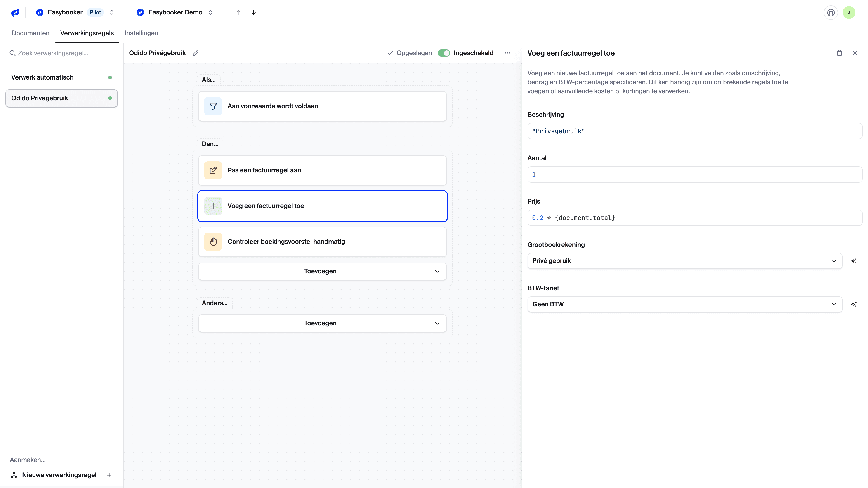Screen dimensions: 868x488
Task: Click the Zoek verwerkingsregel search field
Action: [x=64, y=53]
